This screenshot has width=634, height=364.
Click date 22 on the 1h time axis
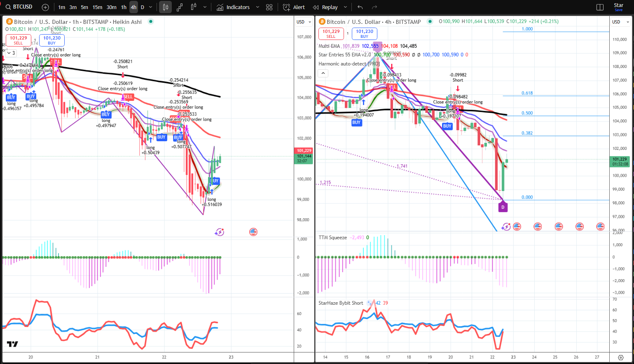point(164,357)
